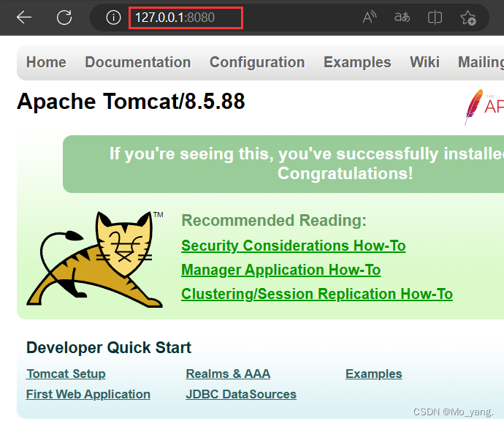Screen dimensions: 504x424
Task: Open the Wiki nav item
Action: point(424,62)
